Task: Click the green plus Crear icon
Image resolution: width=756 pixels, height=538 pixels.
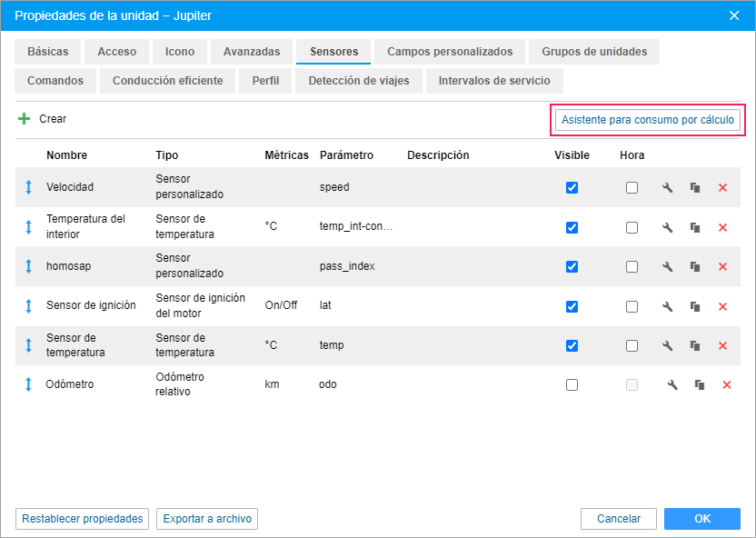Action: click(25, 119)
